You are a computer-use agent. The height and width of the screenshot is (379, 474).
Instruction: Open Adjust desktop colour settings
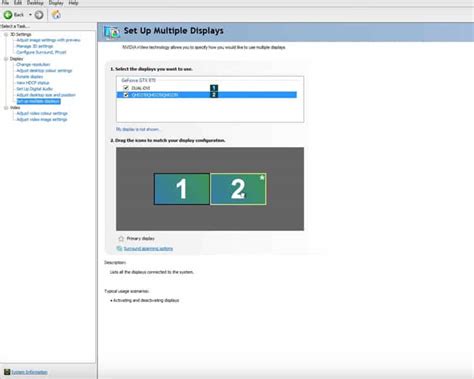point(44,70)
